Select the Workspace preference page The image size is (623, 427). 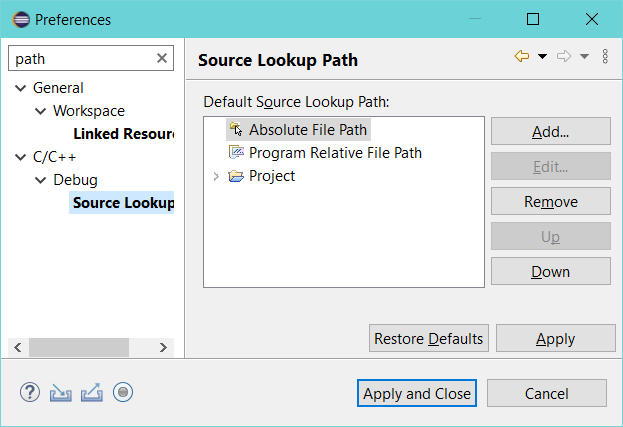pos(89,111)
